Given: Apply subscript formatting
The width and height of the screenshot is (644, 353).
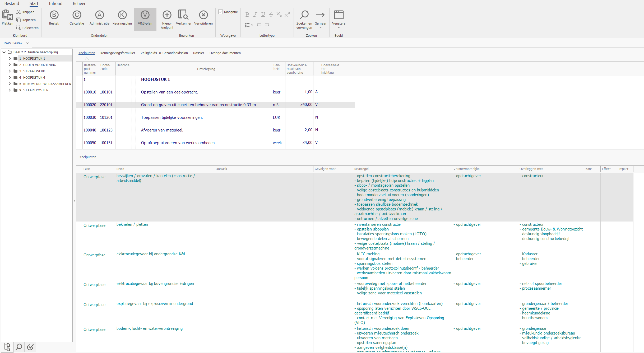Looking at the screenshot, I should [279, 15].
